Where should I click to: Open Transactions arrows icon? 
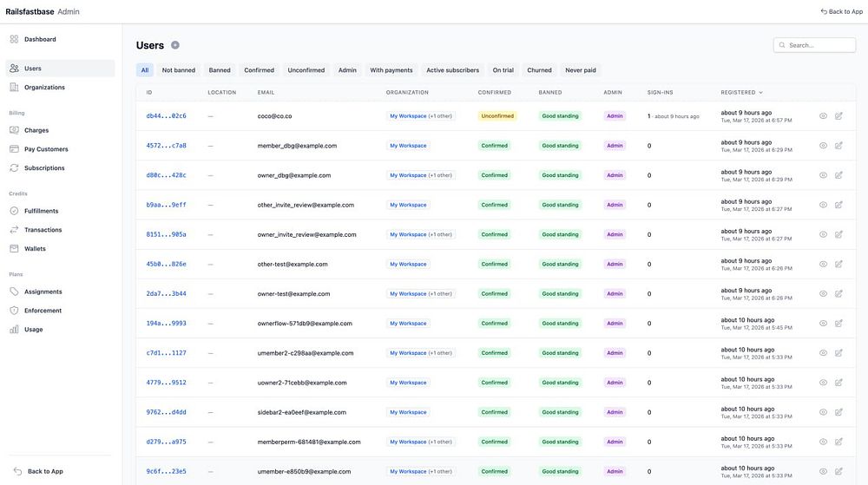[15, 230]
